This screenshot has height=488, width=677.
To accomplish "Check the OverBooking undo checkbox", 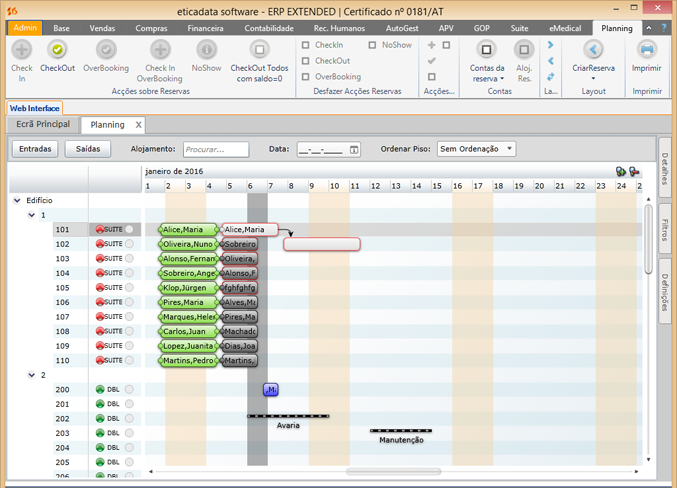I will tap(306, 77).
